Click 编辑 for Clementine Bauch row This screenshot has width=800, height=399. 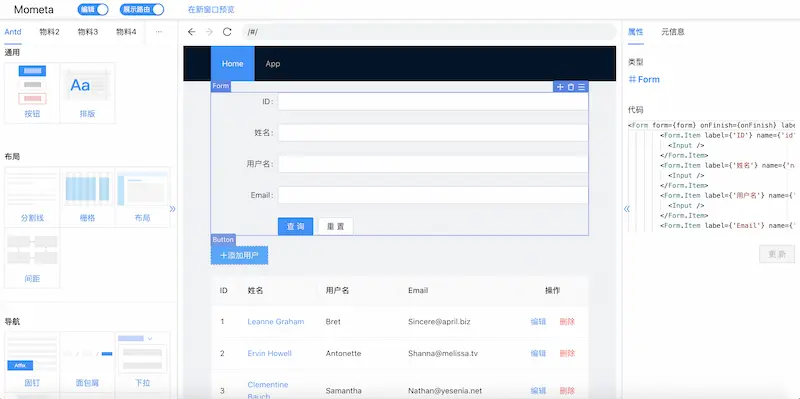538,391
